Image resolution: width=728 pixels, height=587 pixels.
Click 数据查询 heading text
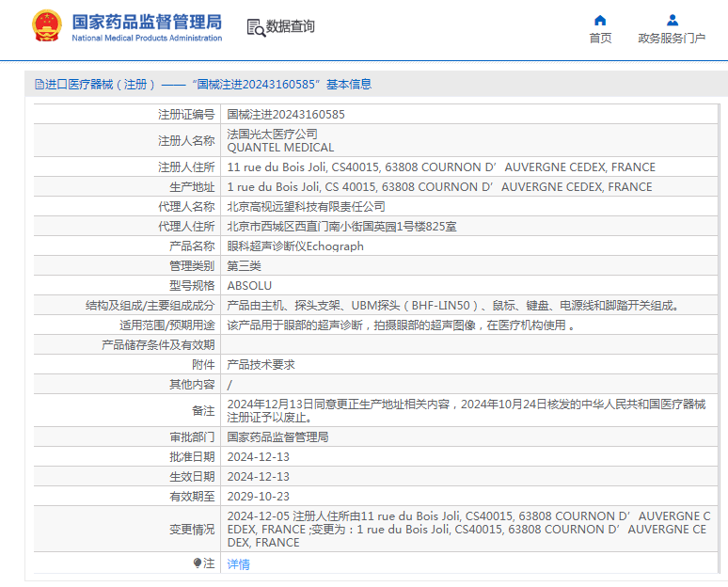(x=291, y=26)
